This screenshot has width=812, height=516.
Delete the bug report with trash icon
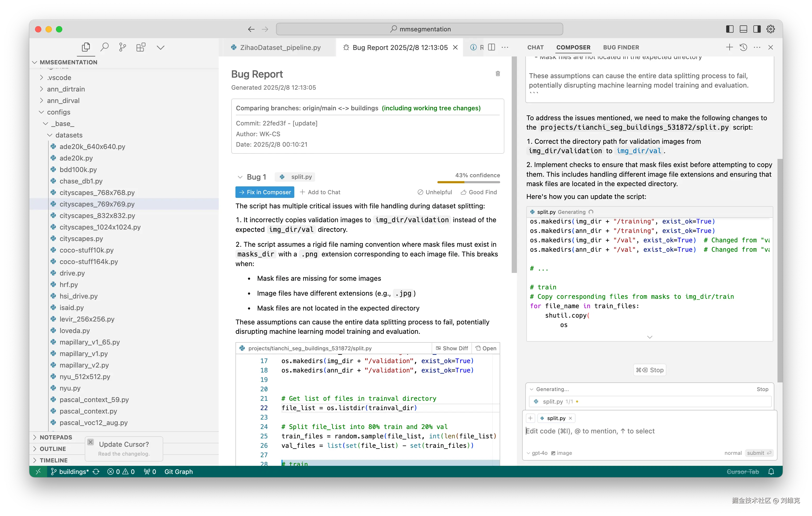pyautogui.click(x=497, y=73)
